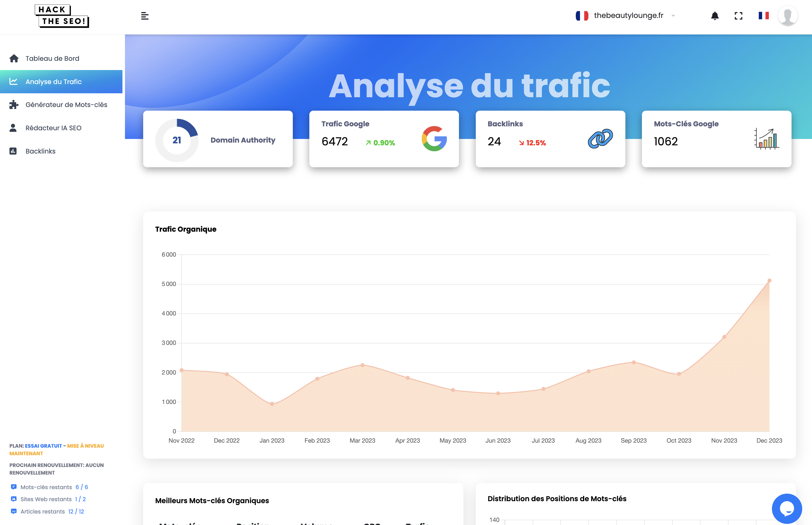Open the chat support bubble
This screenshot has width=812, height=525.
tap(787, 509)
